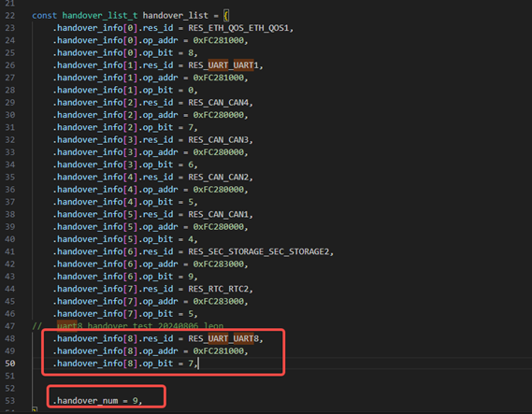Viewport: 532px width, 414px height.
Task: Click handover_info[0].op_bit line 25
Action: point(125,53)
